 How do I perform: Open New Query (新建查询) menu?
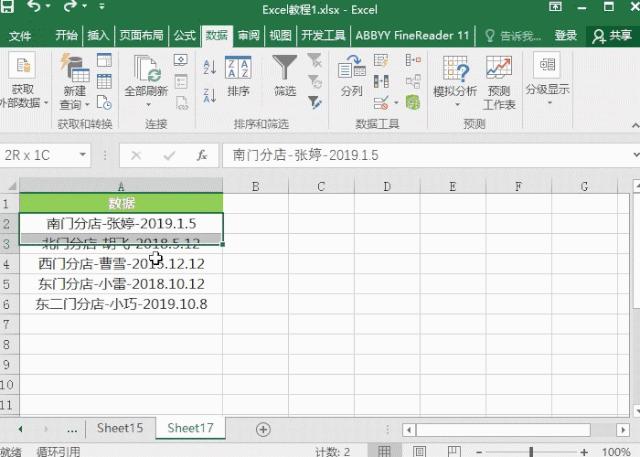pyautogui.click(x=75, y=82)
